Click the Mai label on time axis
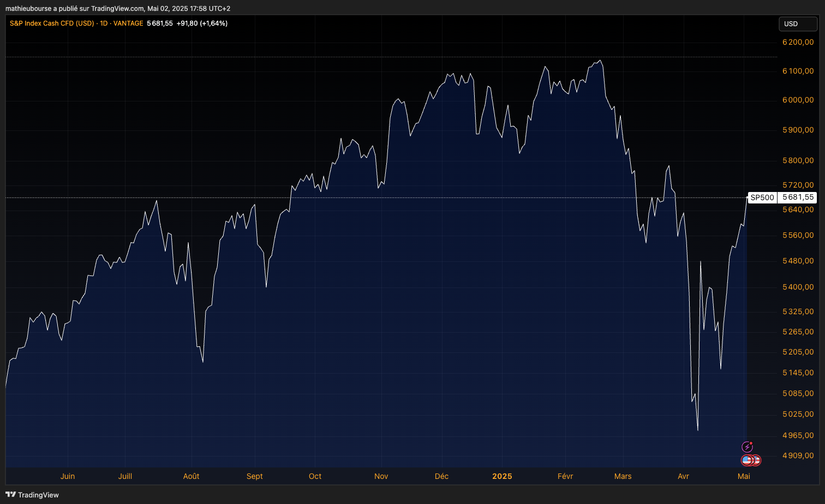The image size is (825, 504). tap(744, 476)
